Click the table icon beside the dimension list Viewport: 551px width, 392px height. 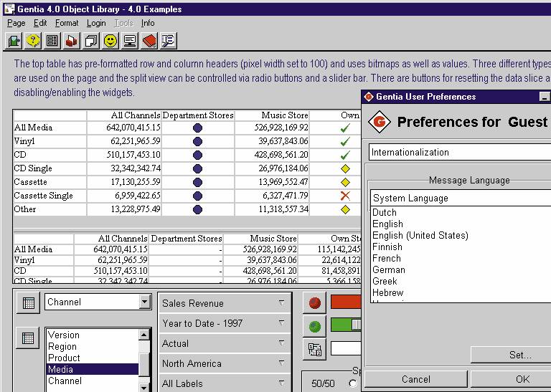click(x=28, y=338)
